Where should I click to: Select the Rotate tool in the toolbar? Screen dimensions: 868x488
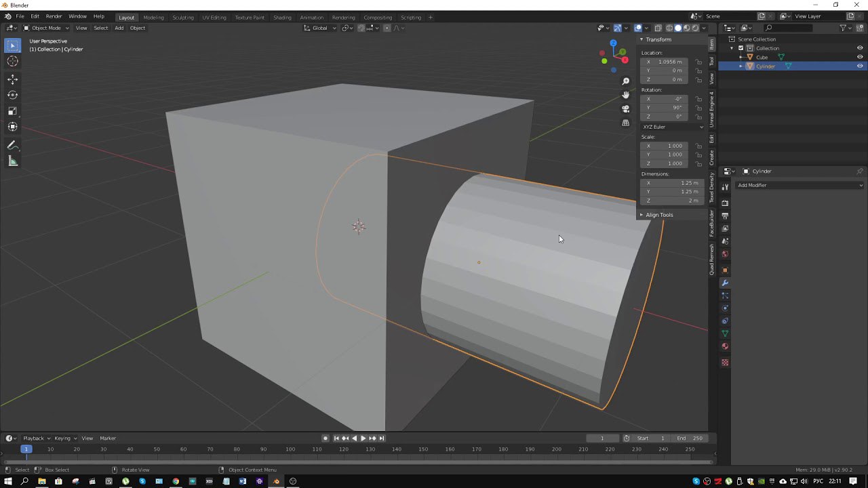(x=12, y=95)
